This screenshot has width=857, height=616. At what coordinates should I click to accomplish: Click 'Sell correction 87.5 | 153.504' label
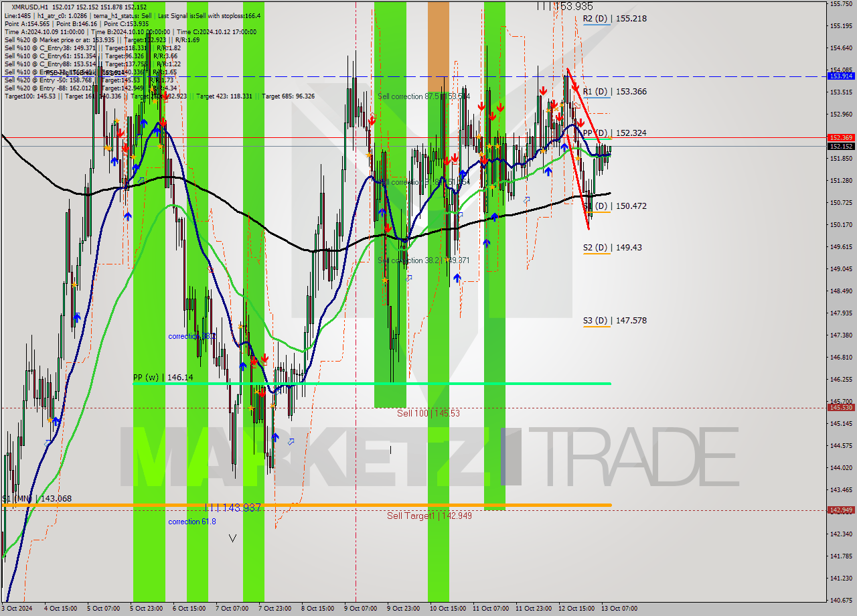pyautogui.click(x=424, y=96)
